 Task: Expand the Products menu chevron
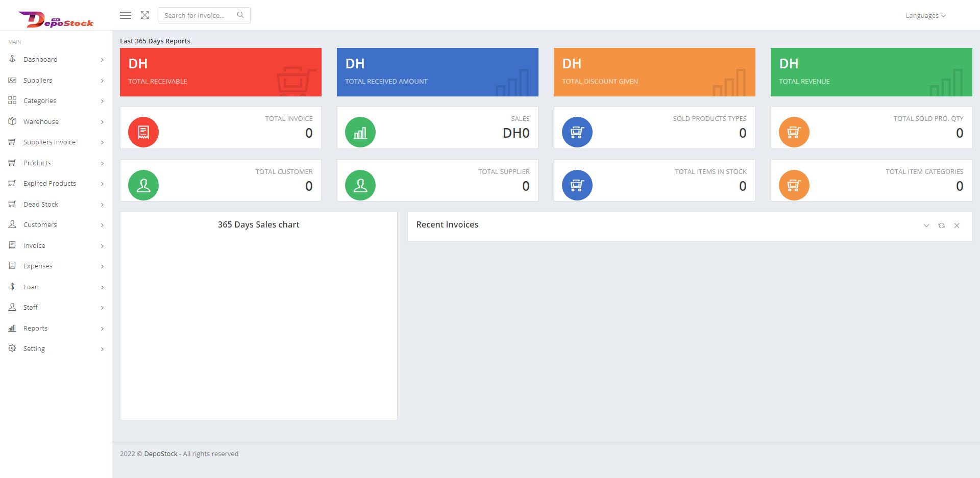click(102, 163)
